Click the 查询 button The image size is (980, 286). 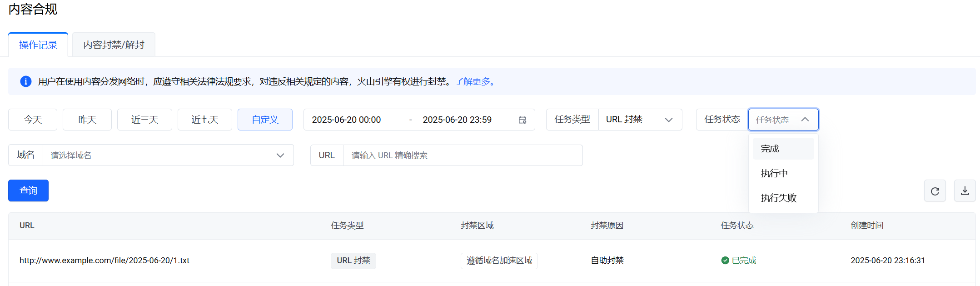point(28,191)
